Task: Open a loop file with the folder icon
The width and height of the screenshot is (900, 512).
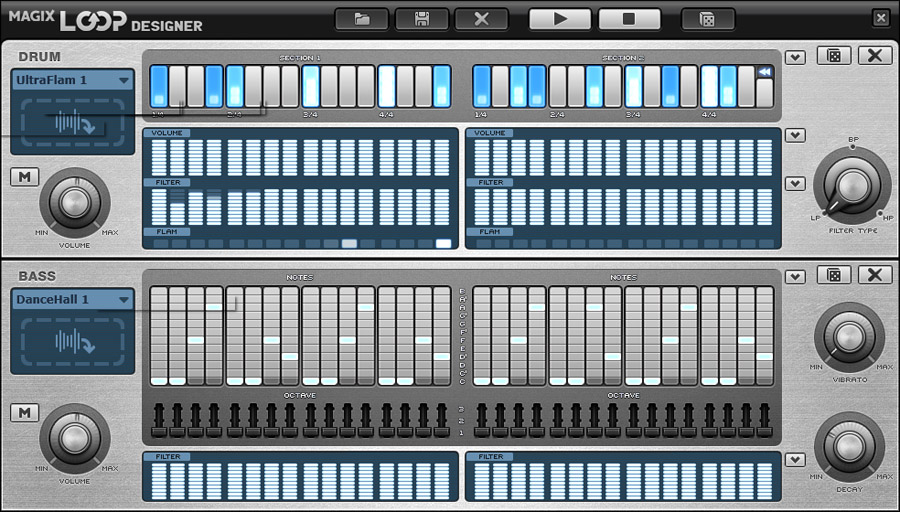Action: [361, 19]
